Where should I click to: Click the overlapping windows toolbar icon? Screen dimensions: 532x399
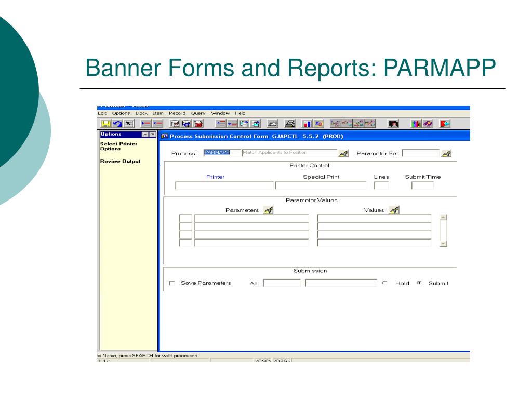pos(393,124)
